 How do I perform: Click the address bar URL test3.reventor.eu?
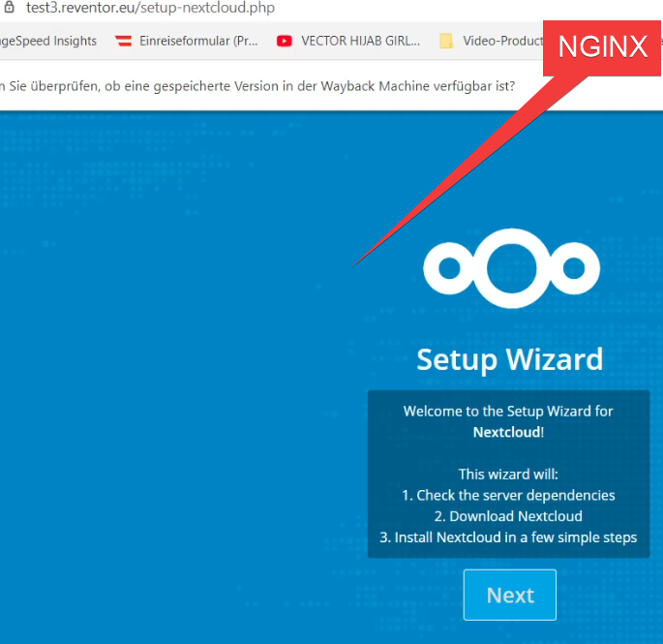click(150, 7)
